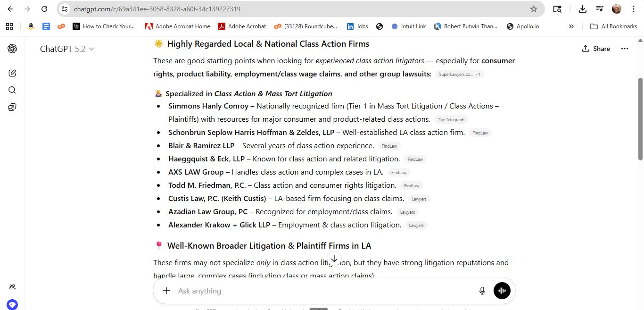Open conversation options three-dot menu
The image size is (644, 310).
(625, 49)
